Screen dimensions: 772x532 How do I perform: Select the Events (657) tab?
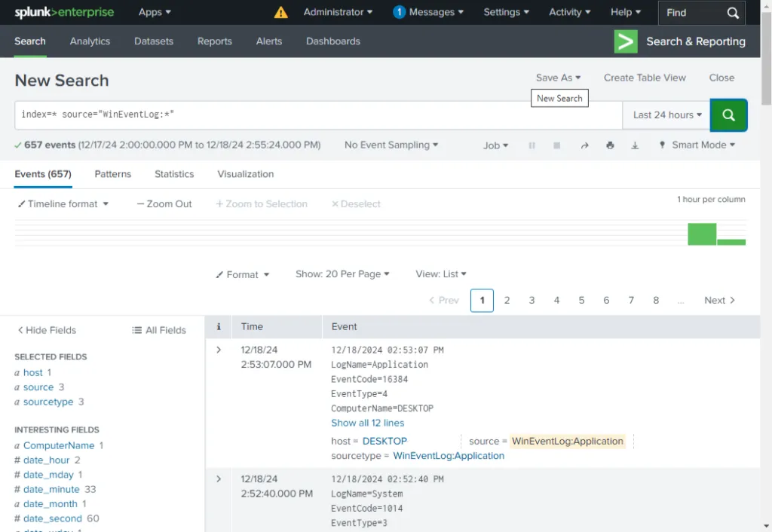pos(43,174)
